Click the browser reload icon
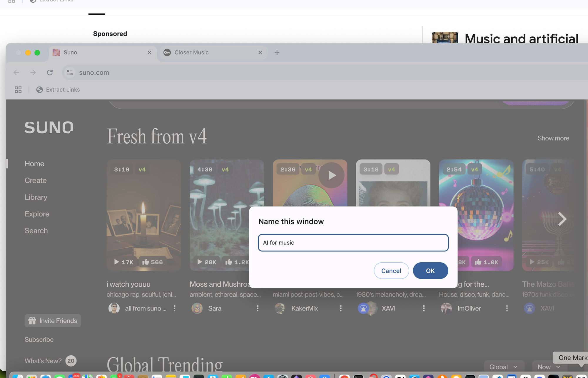 tap(50, 73)
